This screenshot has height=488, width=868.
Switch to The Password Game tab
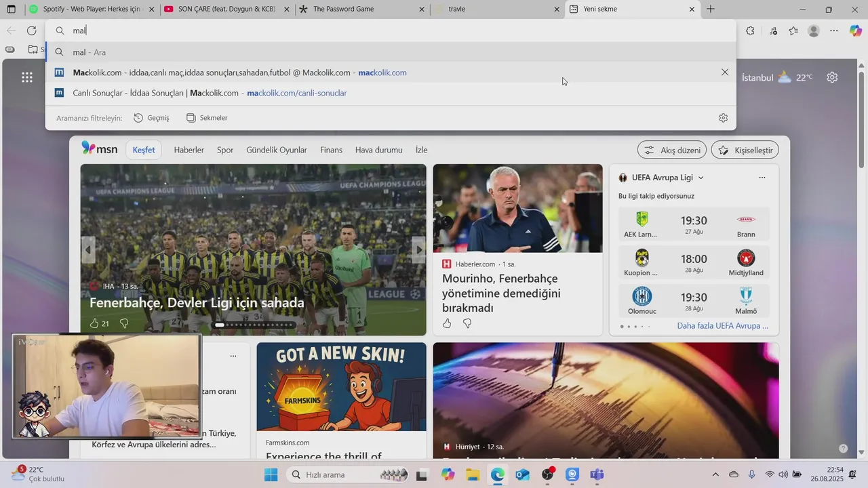tap(363, 9)
